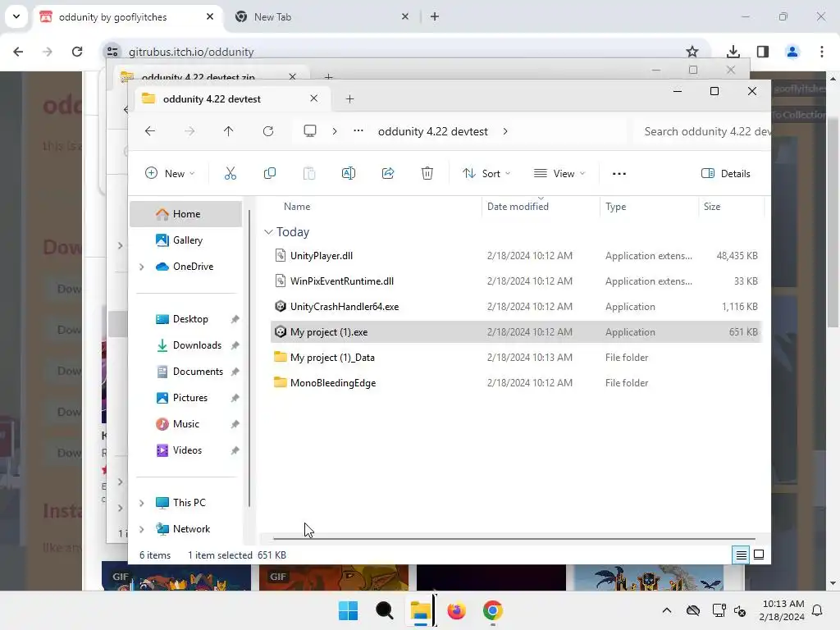The image size is (840, 630).
Task: Switch to large thumbnails view icon
Action: tap(759, 555)
